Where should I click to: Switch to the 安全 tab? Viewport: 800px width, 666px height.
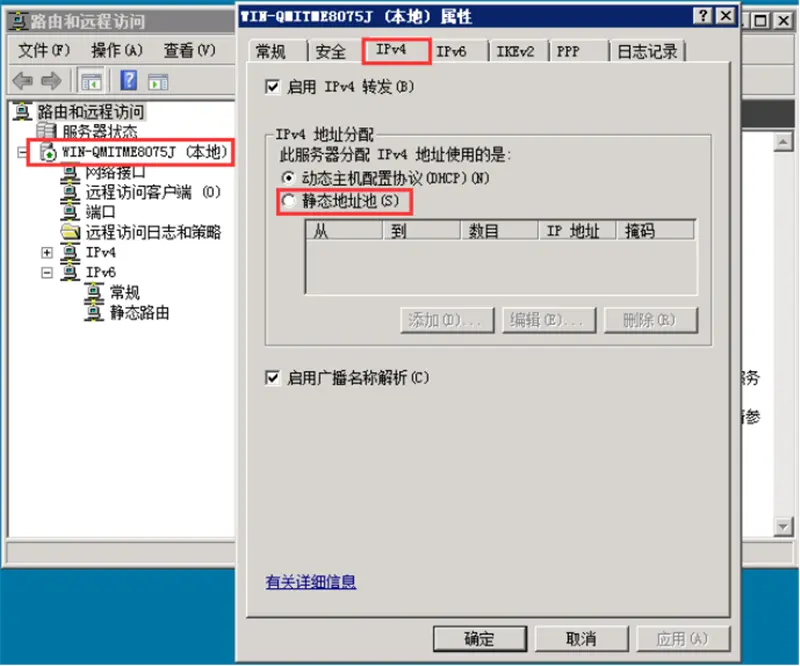coord(331,52)
